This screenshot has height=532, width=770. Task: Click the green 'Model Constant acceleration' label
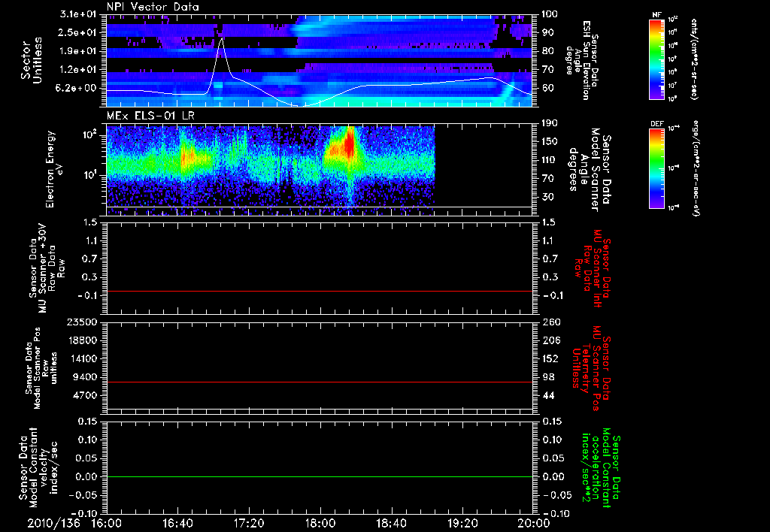[601, 469]
